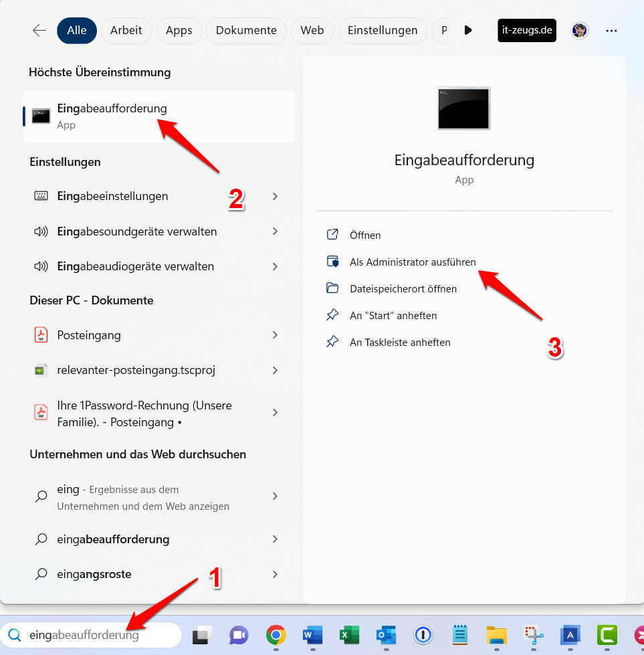Launch Google Chrome from the taskbar

276,635
